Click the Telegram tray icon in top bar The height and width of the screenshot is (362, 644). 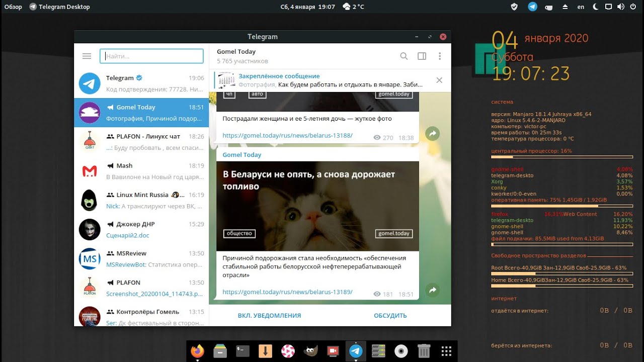pos(532,7)
